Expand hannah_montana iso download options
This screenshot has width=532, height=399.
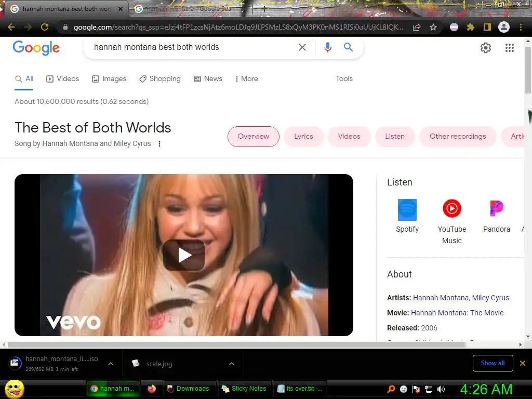[x=110, y=364]
